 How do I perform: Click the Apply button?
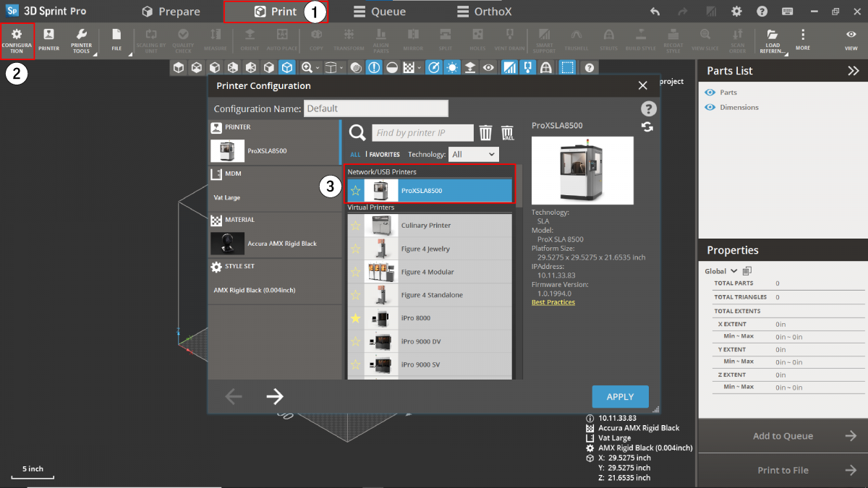pyautogui.click(x=620, y=396)
